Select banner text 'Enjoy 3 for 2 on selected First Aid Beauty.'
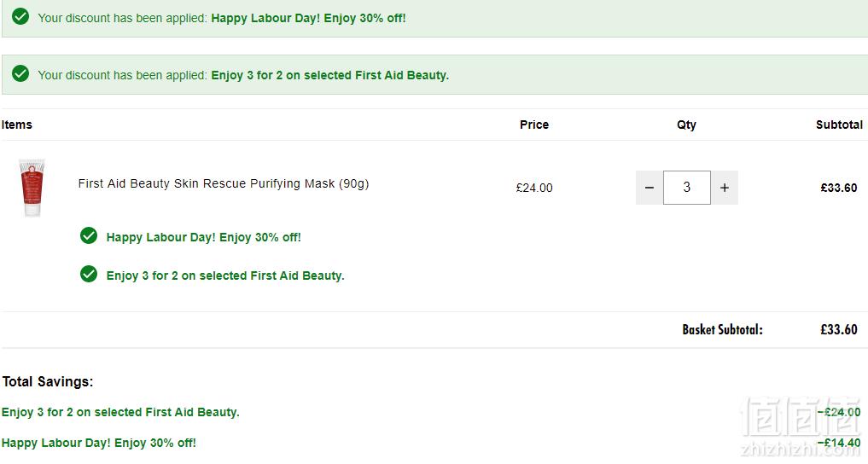 [330, 75]
